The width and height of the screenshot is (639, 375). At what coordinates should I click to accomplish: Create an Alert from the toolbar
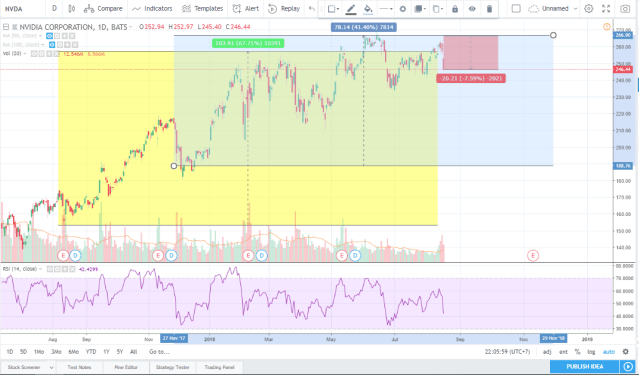click(x=245, y=9)
